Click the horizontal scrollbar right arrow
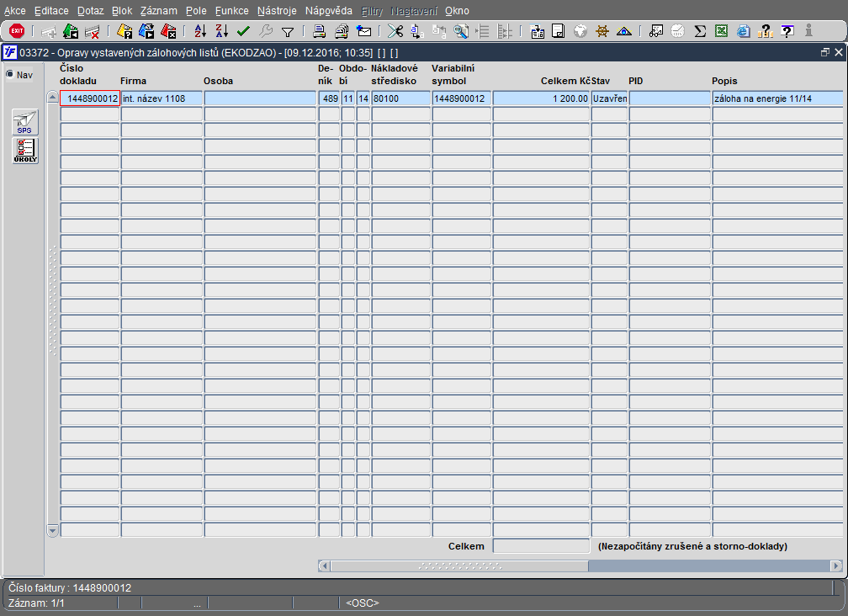The width and height of the screenshot is (848, 616). tap(836, 566)
